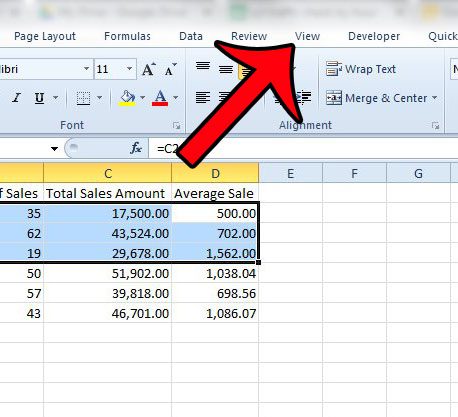Open the Merge & Center dropdown arrow

pos(434,98)
